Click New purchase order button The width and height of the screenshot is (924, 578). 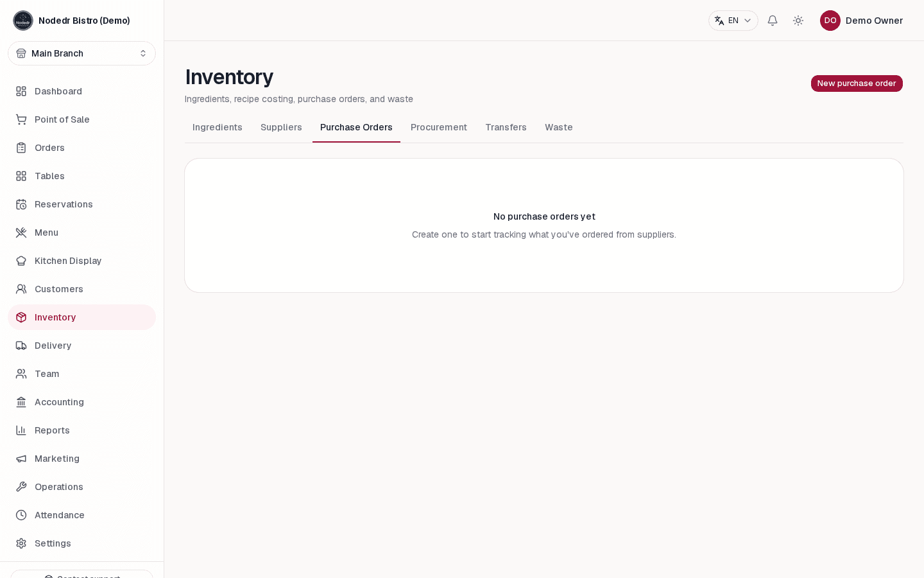(857, 83)
